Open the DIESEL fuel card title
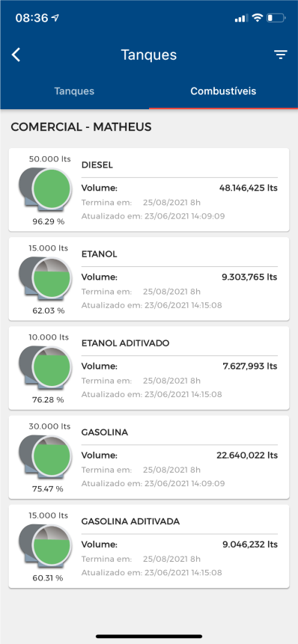The image size is (298, 644). point(97,165)
